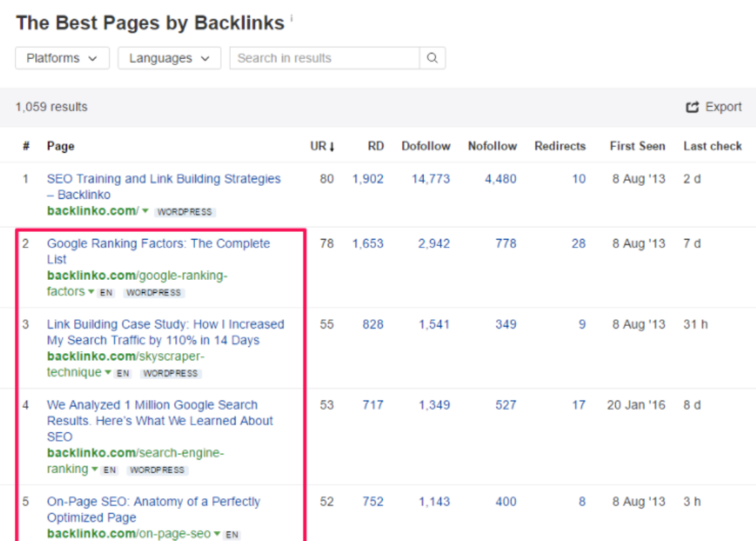Click Redirects value 8
Screen dimensions: 756x541
coord(582,502)
